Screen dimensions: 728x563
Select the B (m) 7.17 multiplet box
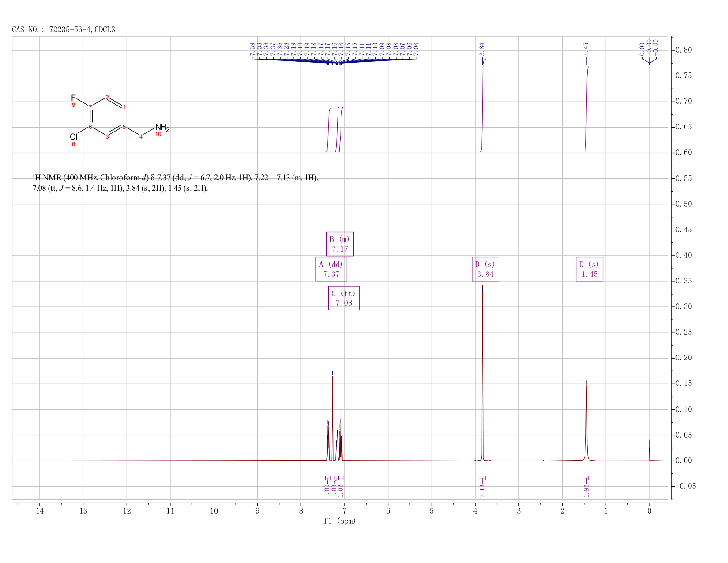pyautogui.click(x=340, y=244)
